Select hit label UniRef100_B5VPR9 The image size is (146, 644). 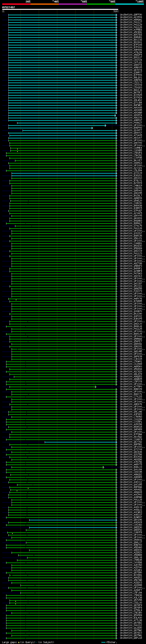131,615
